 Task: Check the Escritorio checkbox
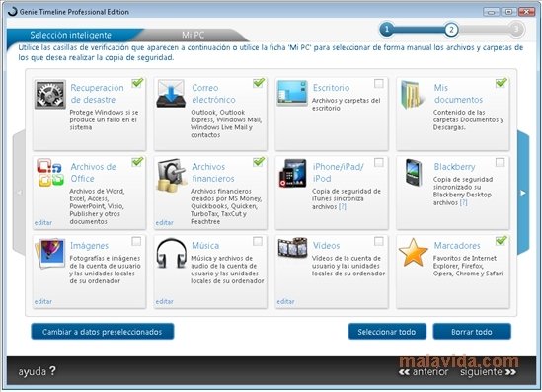coord(379,83)
